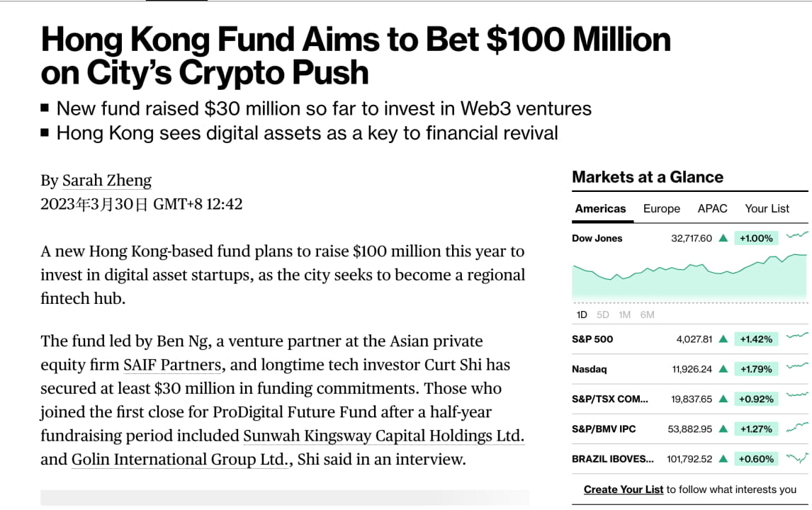812x510 pixels.
Task: Click the +0.92% badge for S&P/TSX
Action: [x=756, y=399]
